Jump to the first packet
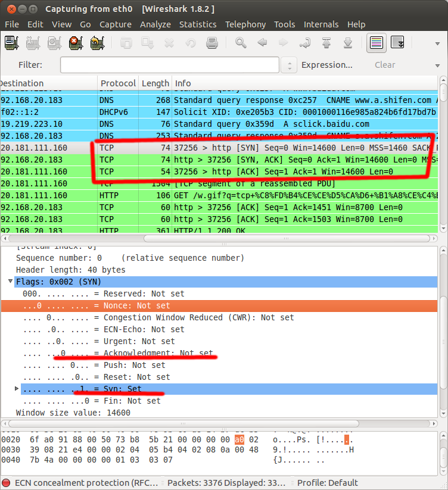 coord(326,43)
